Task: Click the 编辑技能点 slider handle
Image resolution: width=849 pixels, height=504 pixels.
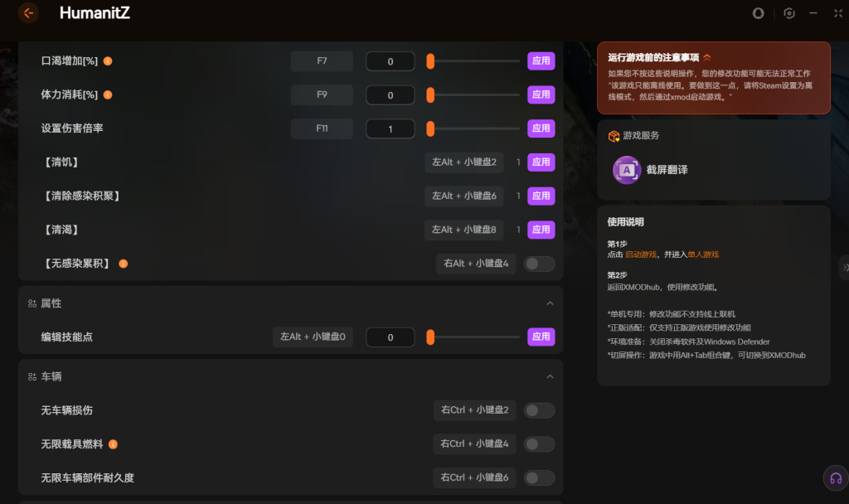Action: pyautogui.click(x=430, y=337)
